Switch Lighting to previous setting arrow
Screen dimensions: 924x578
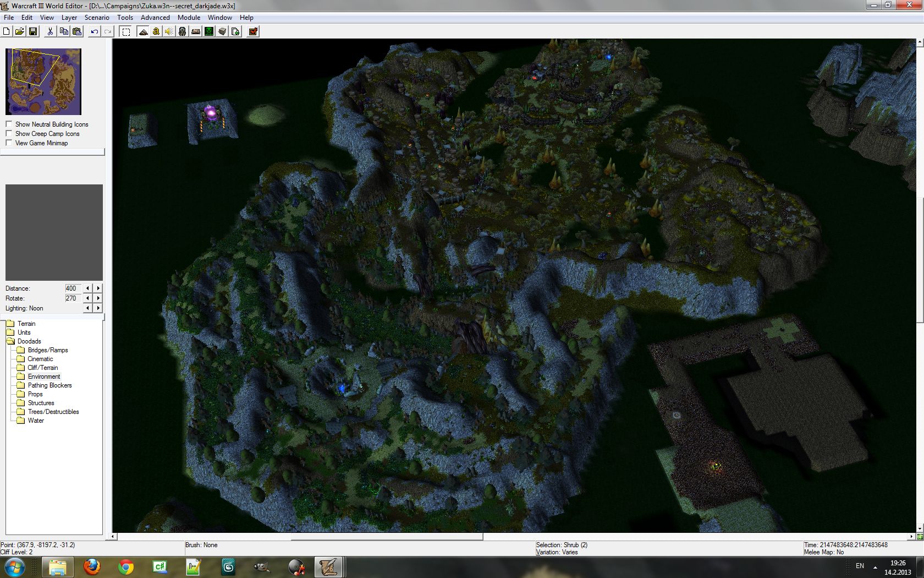point(87,308)
